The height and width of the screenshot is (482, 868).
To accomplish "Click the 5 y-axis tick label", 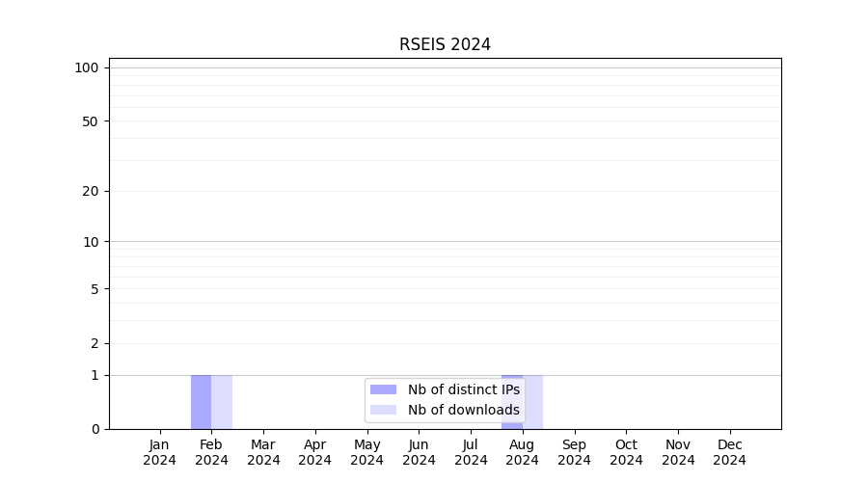I will 94,289.
